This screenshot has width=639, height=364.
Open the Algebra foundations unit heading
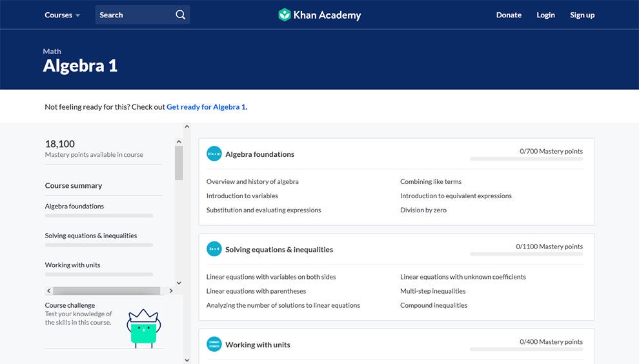[x=259, y=154]
